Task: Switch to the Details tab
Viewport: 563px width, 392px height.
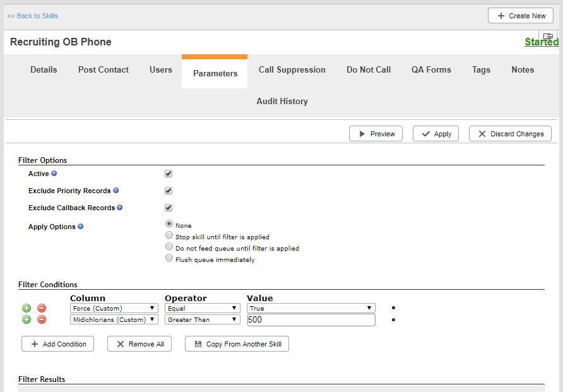Action: [44, 69]
